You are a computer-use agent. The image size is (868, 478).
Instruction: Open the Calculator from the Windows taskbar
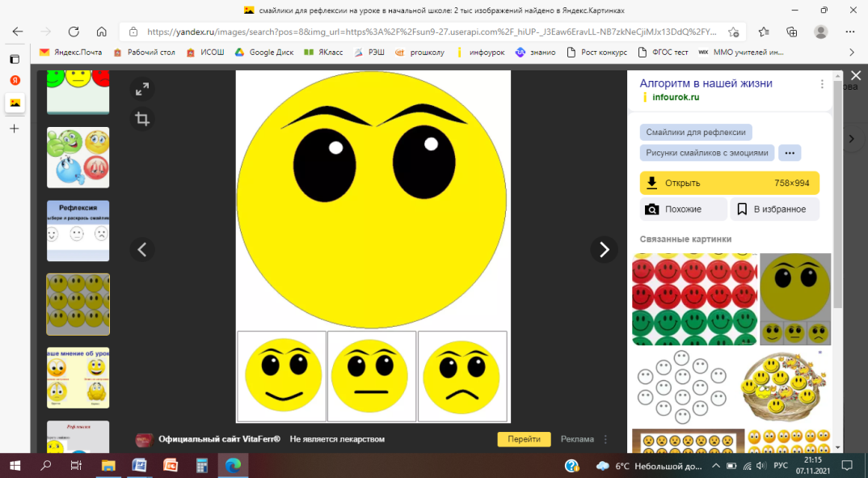201,466
